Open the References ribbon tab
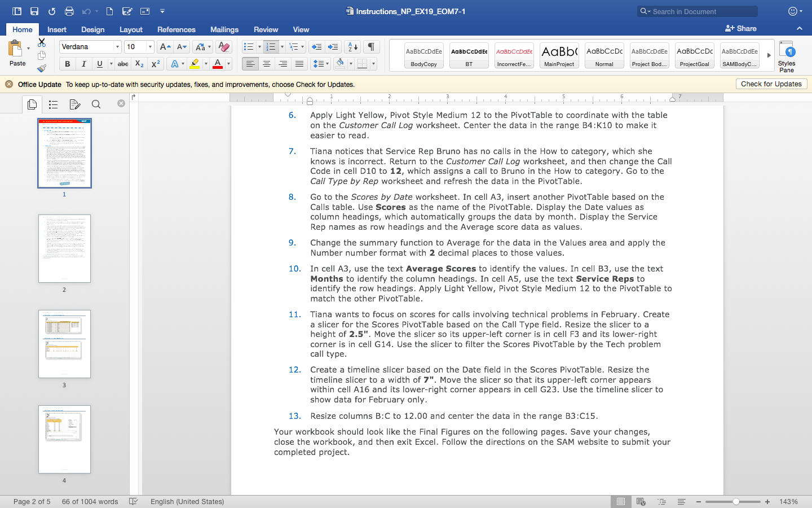The image size is (812, 508). (176, 29)
